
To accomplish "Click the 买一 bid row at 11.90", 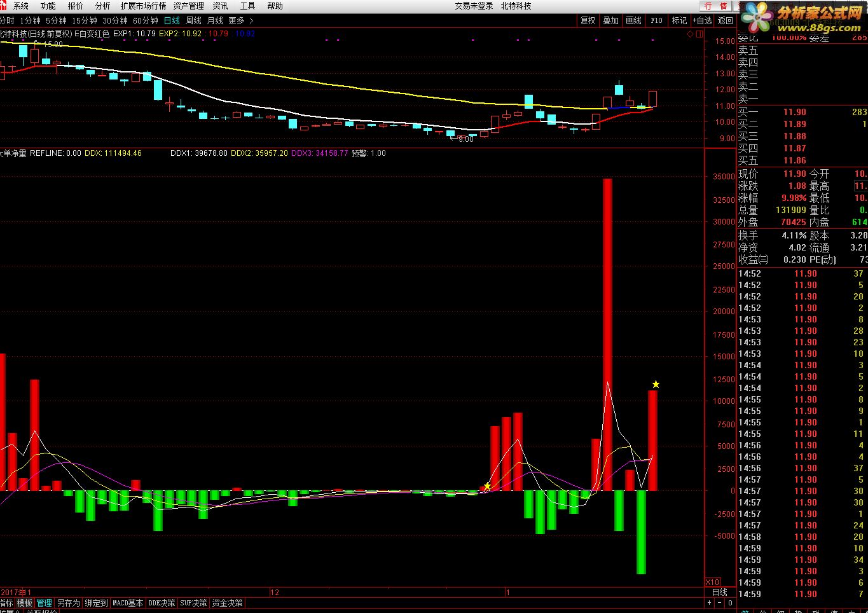I will coord(802,112).
